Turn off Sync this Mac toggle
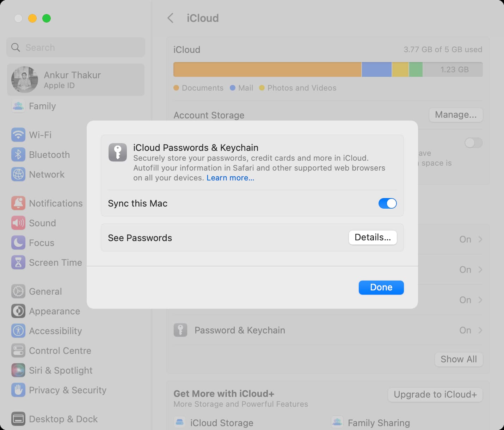The height and width of the screenshot is (430, 504). (x=388, y=203)
